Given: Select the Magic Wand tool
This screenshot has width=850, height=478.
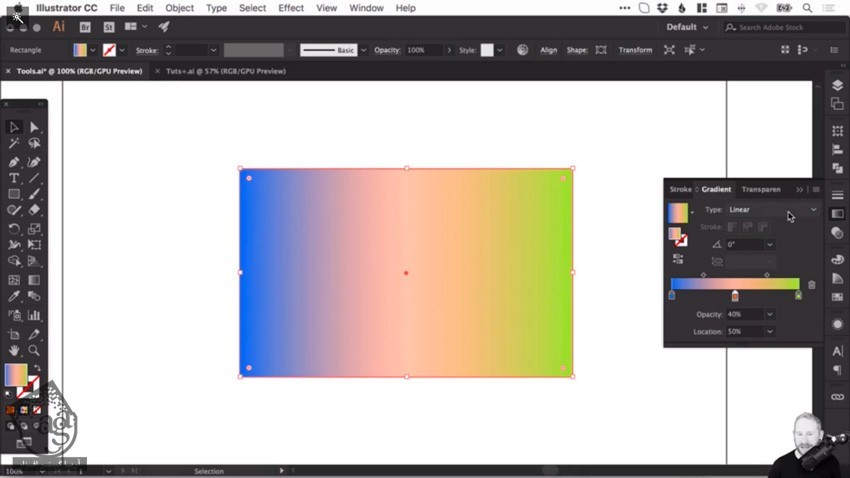Looking at the screenshot, I should tap(14, 143).
